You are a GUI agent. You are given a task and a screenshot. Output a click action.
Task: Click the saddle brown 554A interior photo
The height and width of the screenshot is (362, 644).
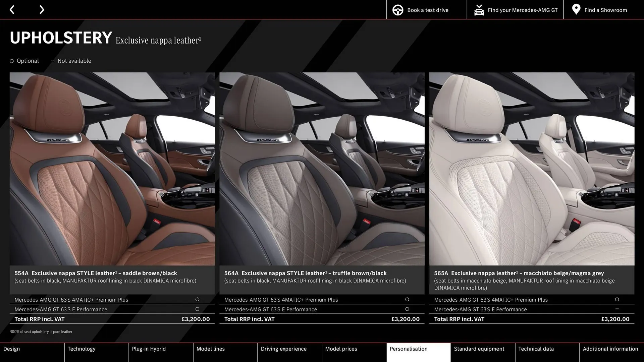point(112,168)
